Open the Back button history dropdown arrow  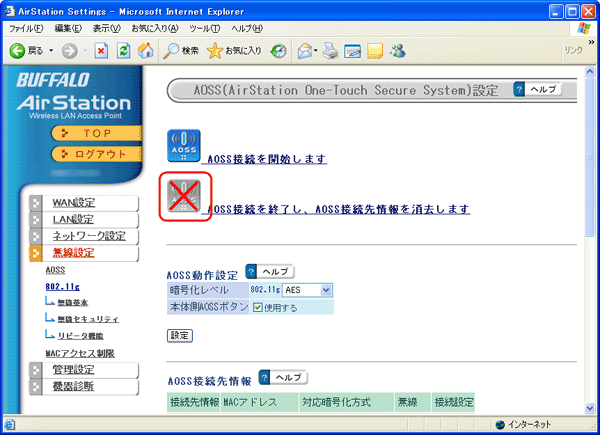pos(51,51)
